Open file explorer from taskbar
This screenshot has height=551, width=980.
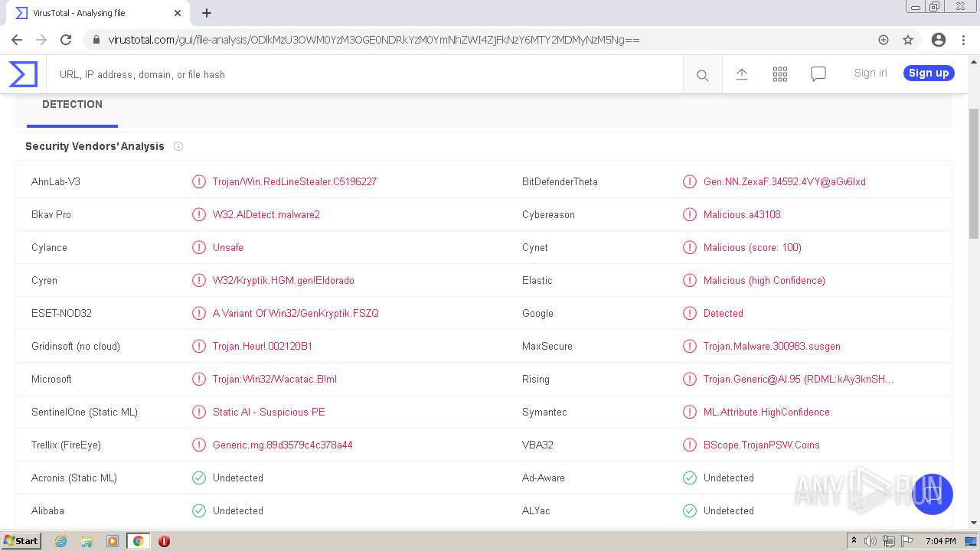point(87,541)
